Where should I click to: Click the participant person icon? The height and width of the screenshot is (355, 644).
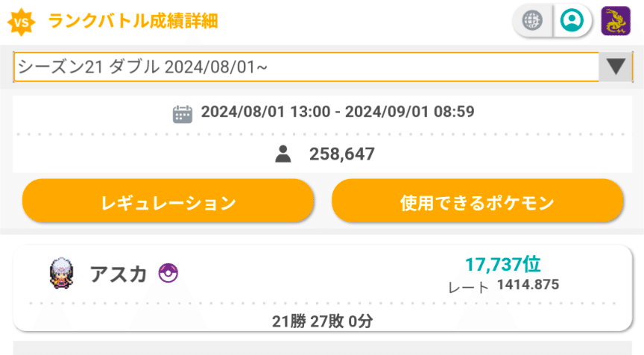coord(283,154)
